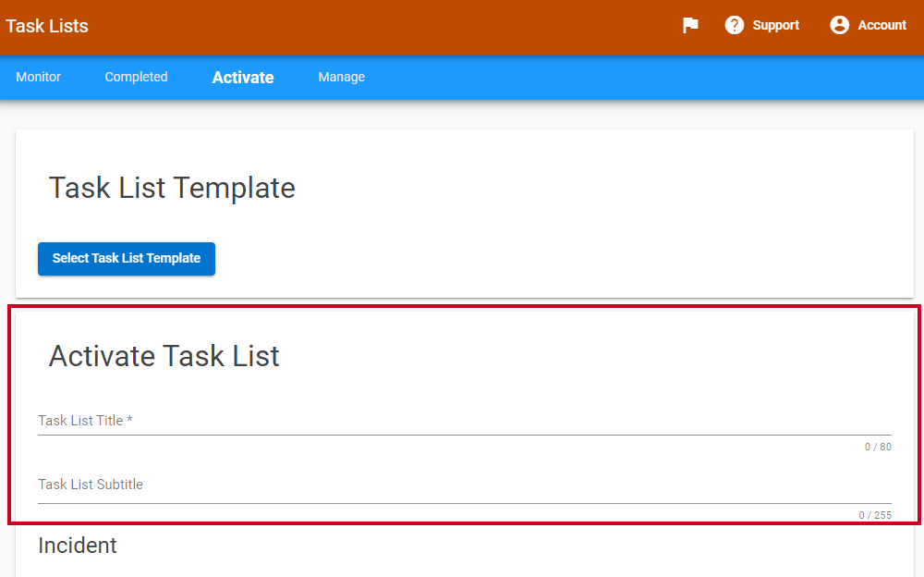Open the Account menu text
924x577 pixels.
tap(881, 25)
